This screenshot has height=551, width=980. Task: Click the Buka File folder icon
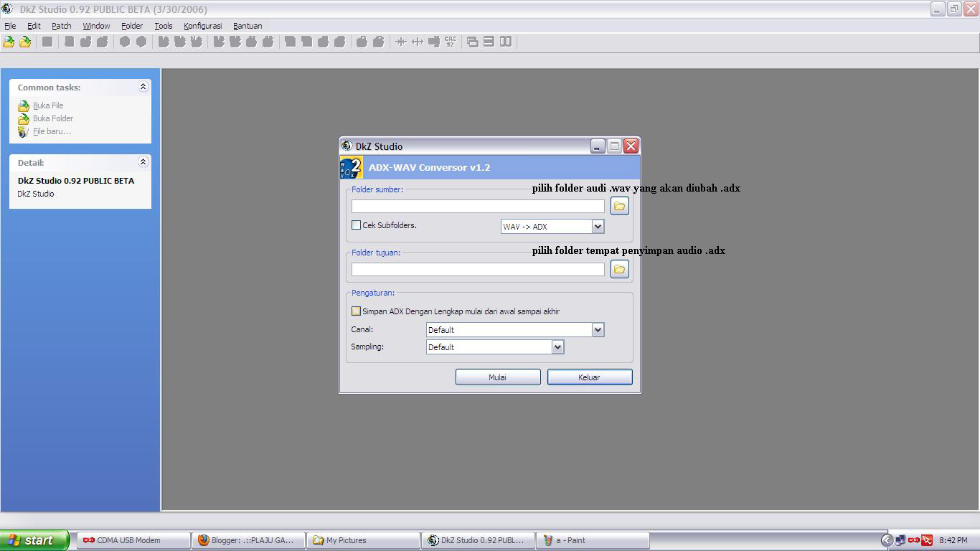click(24, 105)
